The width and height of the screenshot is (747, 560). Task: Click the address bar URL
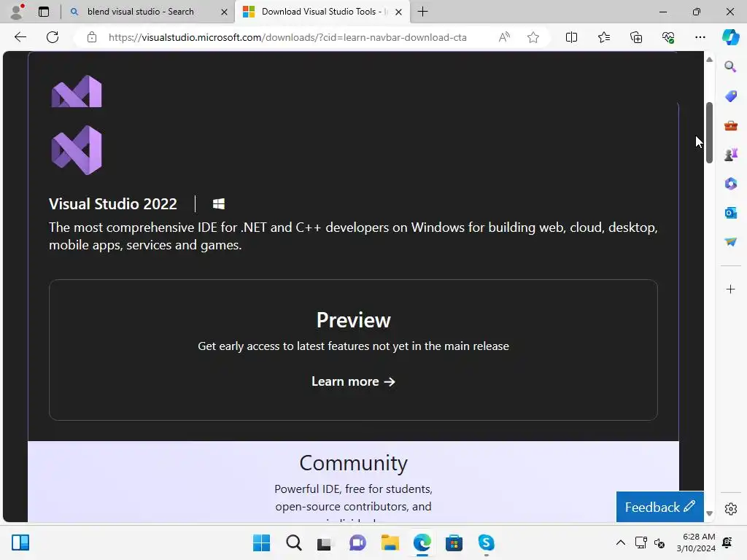click(287, 37)
